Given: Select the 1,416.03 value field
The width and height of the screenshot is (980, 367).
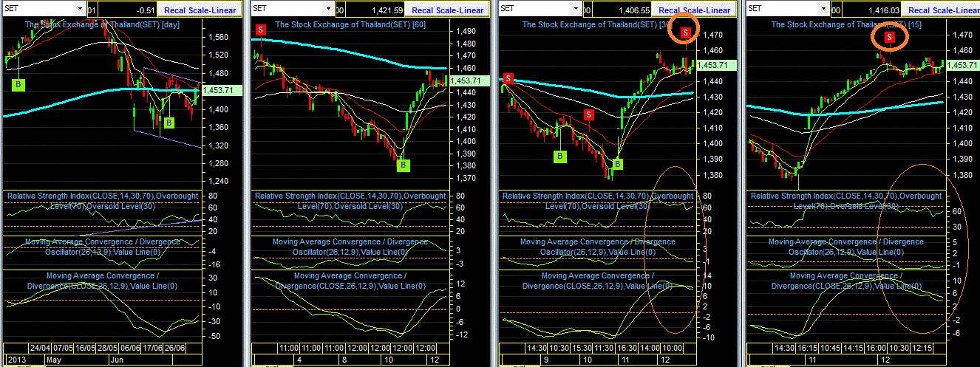Looking at the screenshot, I should coord(872,10).
